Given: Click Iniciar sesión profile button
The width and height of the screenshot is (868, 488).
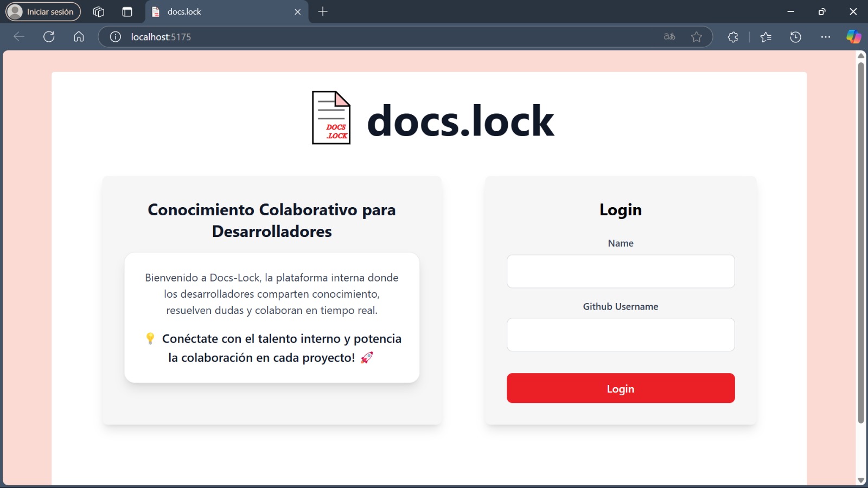Looking at the screenshot, I should click(x=43, y=11).
